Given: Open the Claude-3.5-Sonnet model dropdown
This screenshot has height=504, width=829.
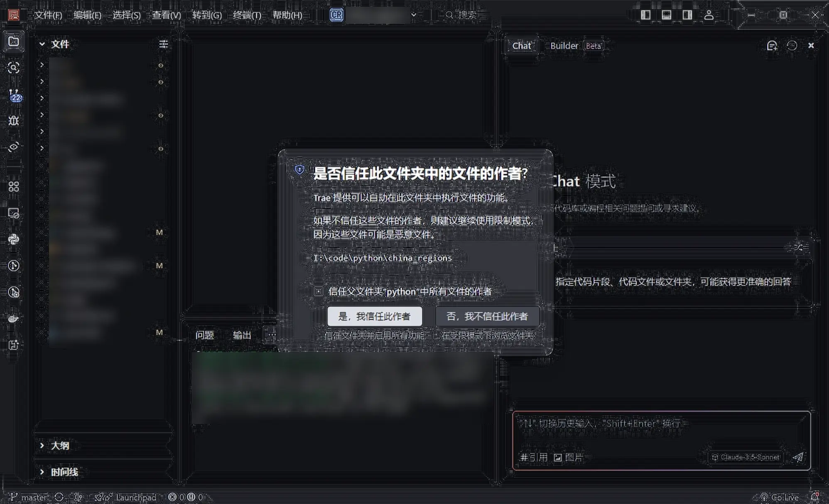Looking at the screenshot, I should tap(746, 457).
